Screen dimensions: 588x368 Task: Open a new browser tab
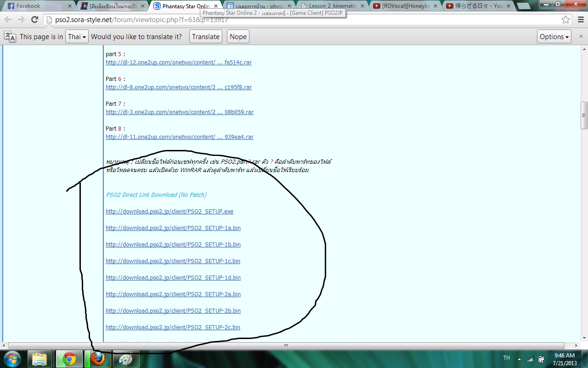[523, 6]
